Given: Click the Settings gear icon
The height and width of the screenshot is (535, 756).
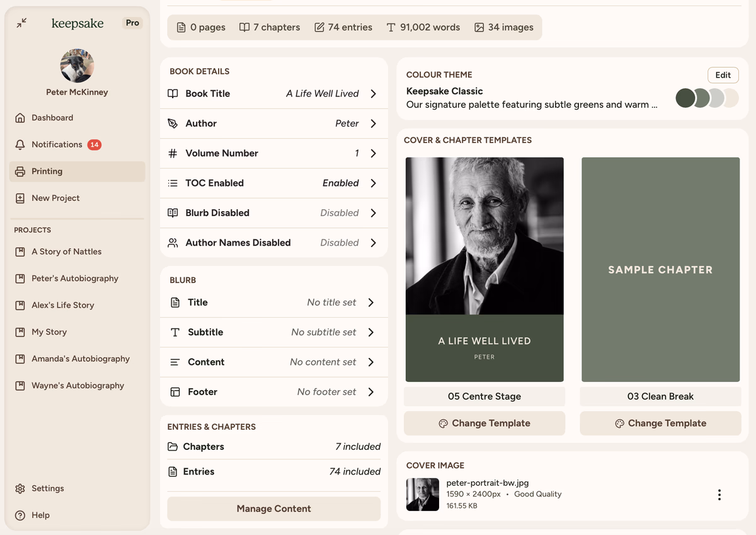Looking at the screenshot, I should [20, 488].
